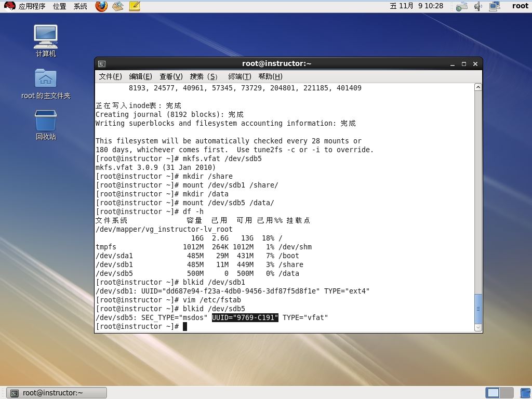Click the terminal scrollbar down arrow
The image size is (532, 399).
point(478,328)
